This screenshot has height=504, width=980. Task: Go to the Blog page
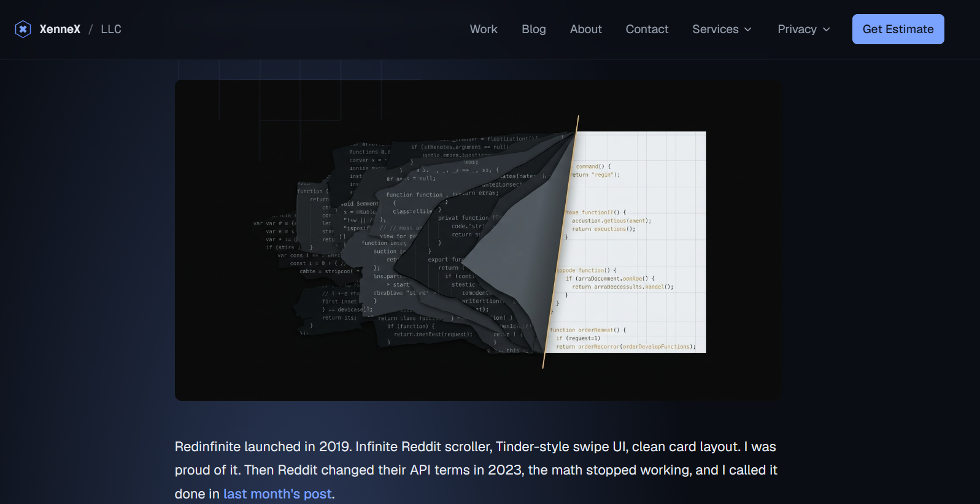point(534,29)
